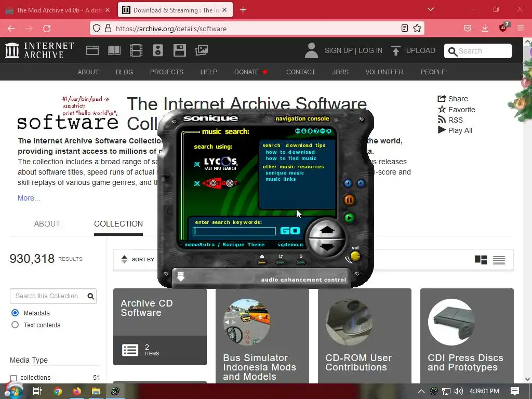This screenshot has height=399, width=532.
Task: Open the ABOUT link in the navigation bar
Action: pyautogui.click(x=88, y=72)
